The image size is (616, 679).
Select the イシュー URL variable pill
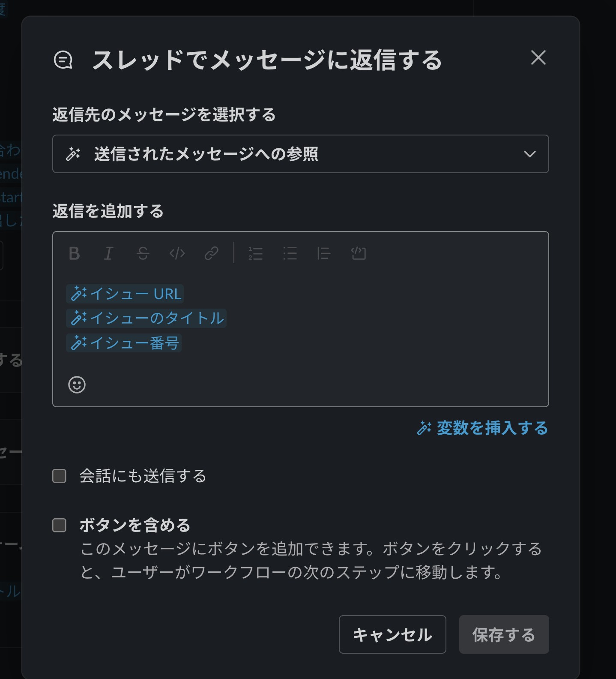[125, 294]
